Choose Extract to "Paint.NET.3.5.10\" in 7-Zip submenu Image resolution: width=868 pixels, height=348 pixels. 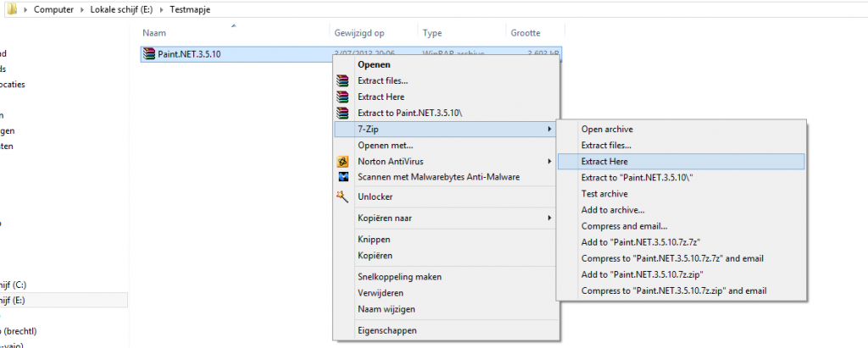coord(681,178)
